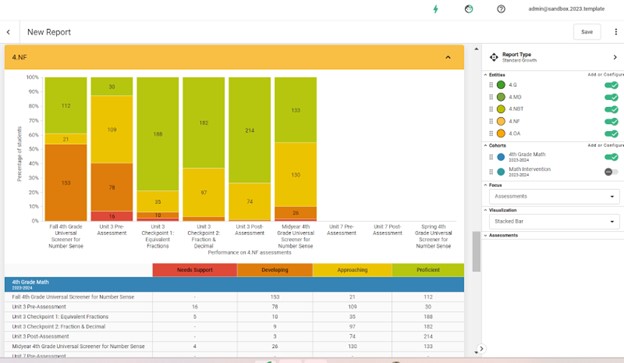Click the 4.NF entity color swatch
The image size is (624, 363).
pos(501,121)
